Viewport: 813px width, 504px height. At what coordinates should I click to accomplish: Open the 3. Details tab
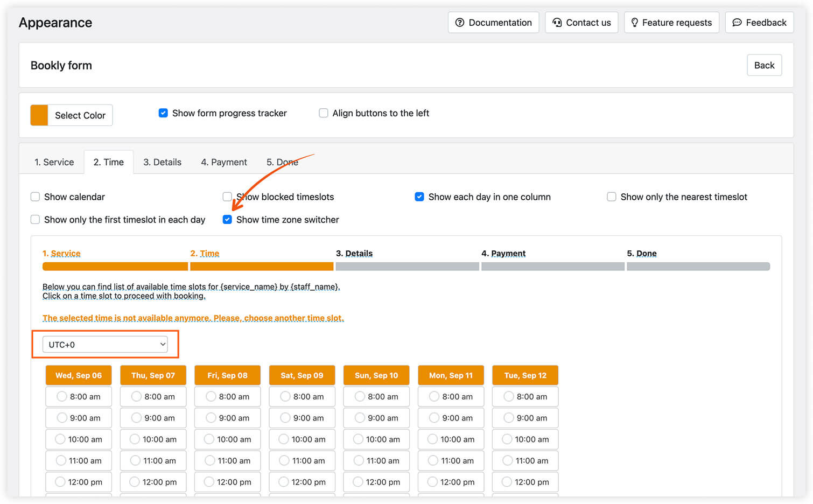pyautogui.click(x=162, y=162)
